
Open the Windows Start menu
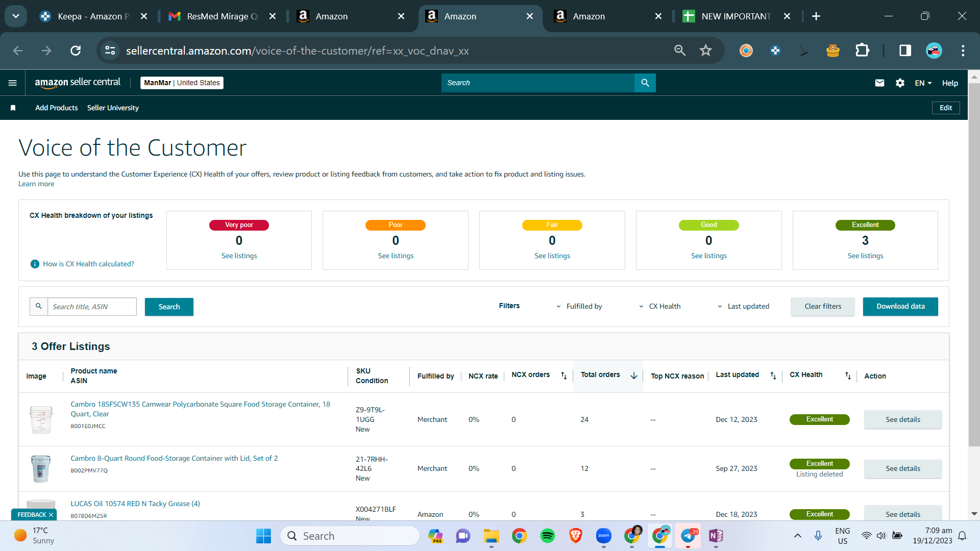pos(263,536)
